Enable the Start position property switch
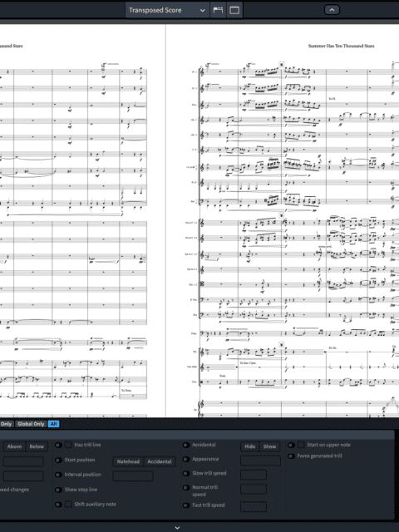The image size is (399, 532). coord(58,460)
